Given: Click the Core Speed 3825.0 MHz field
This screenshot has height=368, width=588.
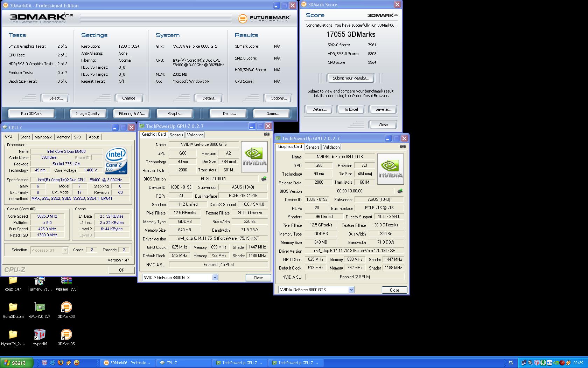Looking at the screenshot, I should [x=47, y=216].
